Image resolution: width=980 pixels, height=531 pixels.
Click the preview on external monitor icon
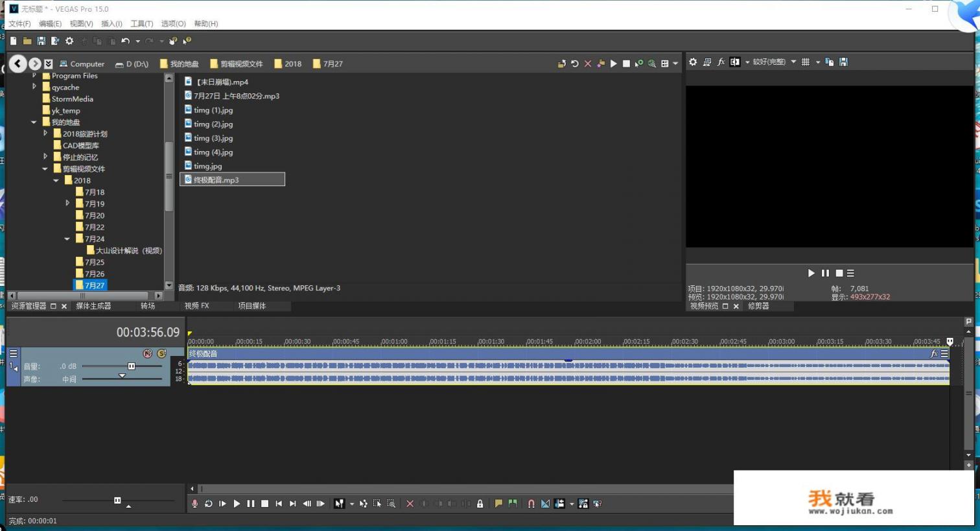click(x=707, y=62)
